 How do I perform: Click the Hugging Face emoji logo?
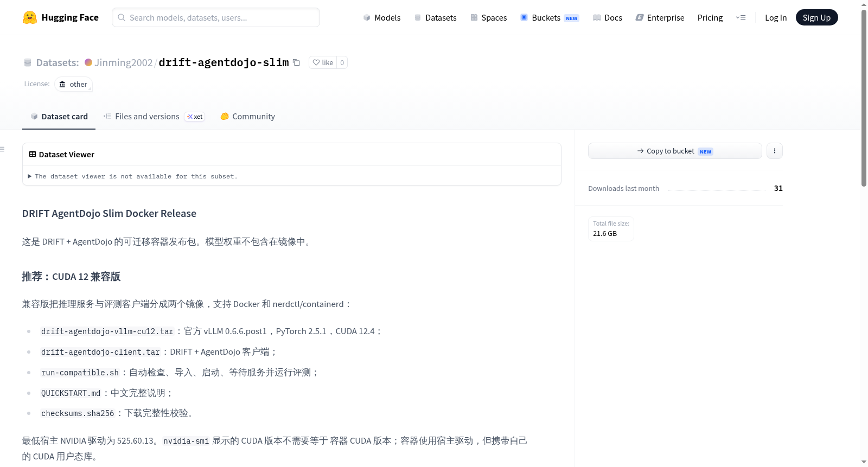30,17
